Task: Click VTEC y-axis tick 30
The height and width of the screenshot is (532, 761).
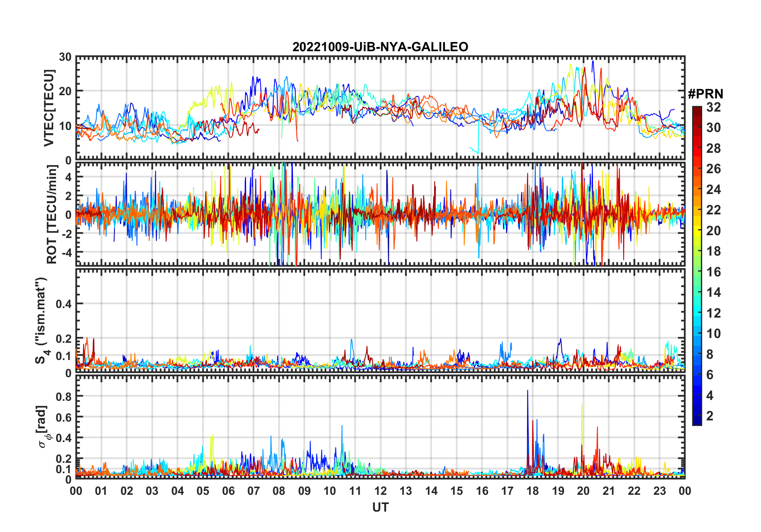Action: pos(65,57)
